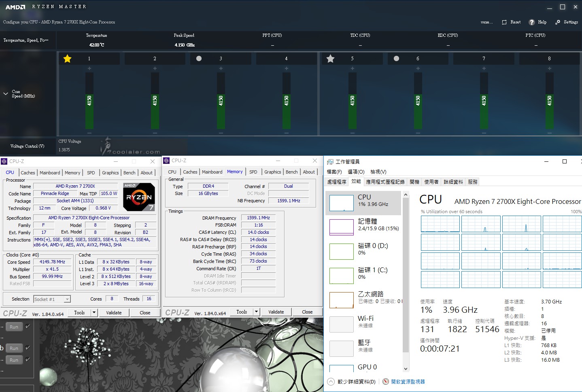Click the gray circle marker on core 6
The width and height of the screenshot is (582, 392).
[x=396, y=58]
